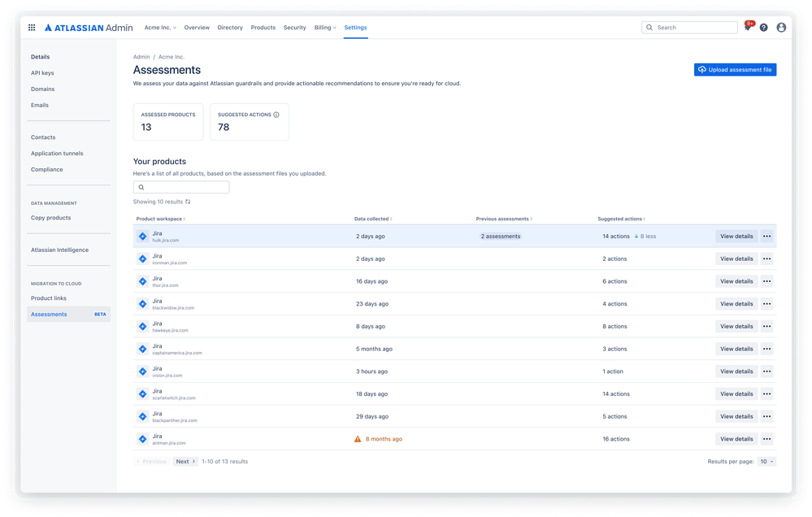The height and width of the screenshot is (517, 812).
Task: View details for captainamerica.jira.com
Action: tap(736, 350)
